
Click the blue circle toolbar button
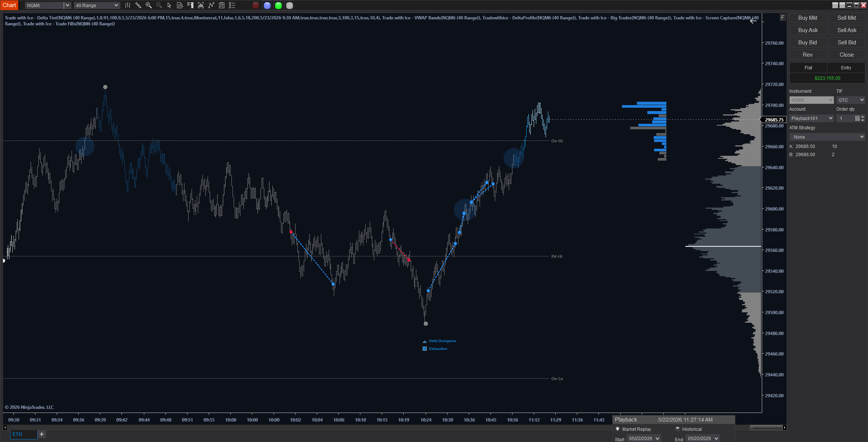coord(267,5)
